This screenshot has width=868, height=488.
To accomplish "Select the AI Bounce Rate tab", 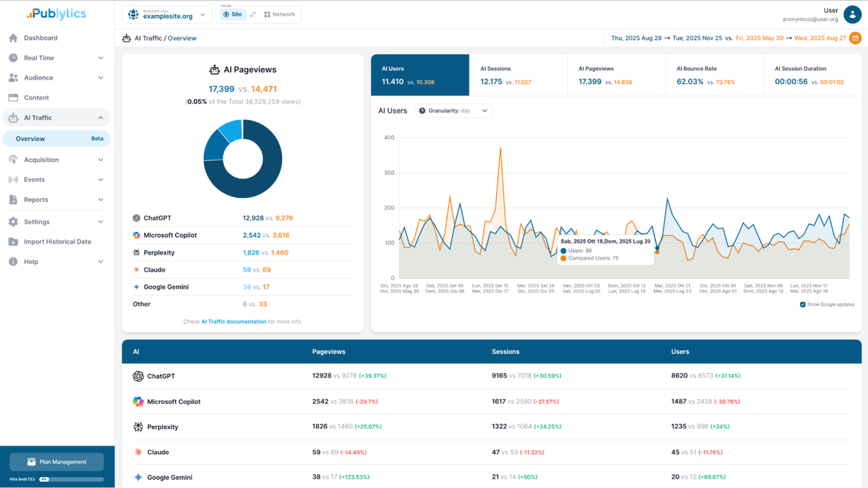I will tap(713, 75).
